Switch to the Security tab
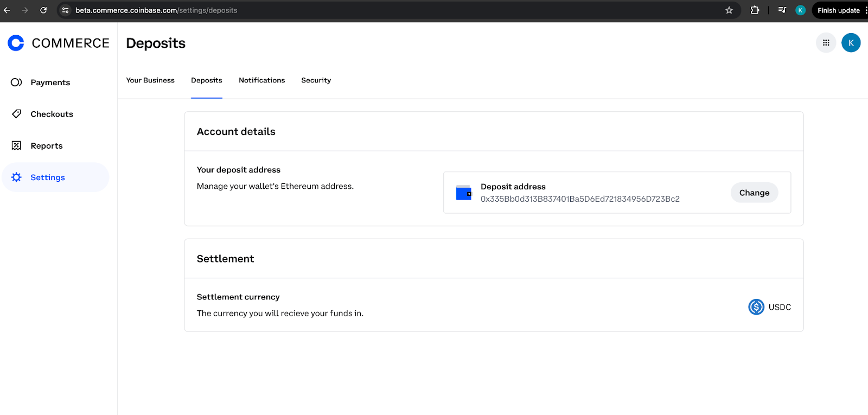This screenshot has width=868, height=415. (x=316, y=80)
